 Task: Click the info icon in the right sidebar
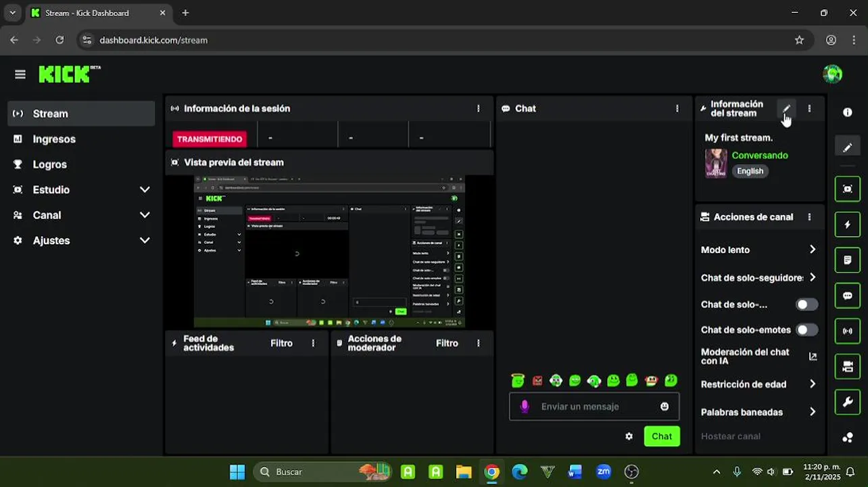point(848,112)
